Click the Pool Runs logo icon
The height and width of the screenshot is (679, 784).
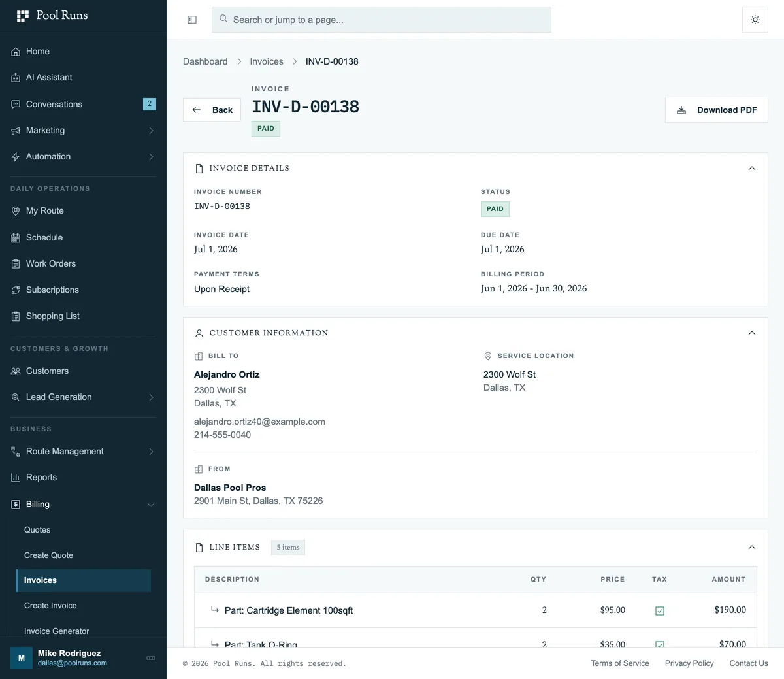(x=23, y=16)
